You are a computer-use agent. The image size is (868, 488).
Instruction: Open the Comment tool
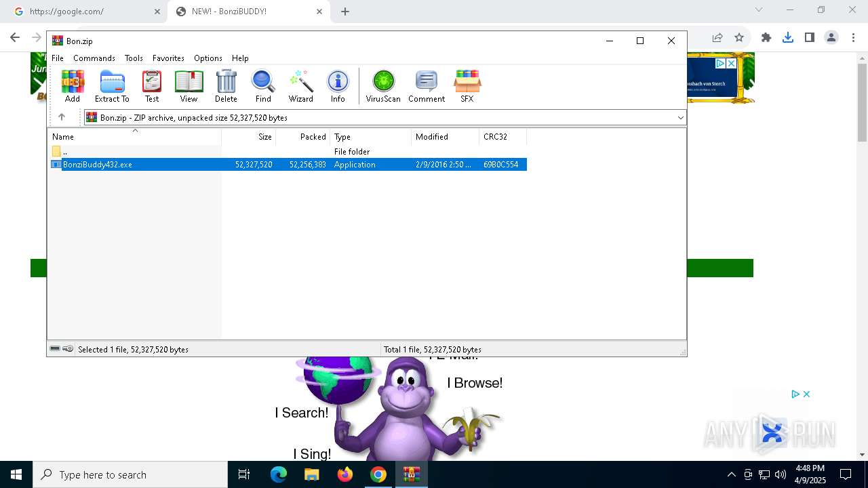pyautogui.click(x=427, y=86)
